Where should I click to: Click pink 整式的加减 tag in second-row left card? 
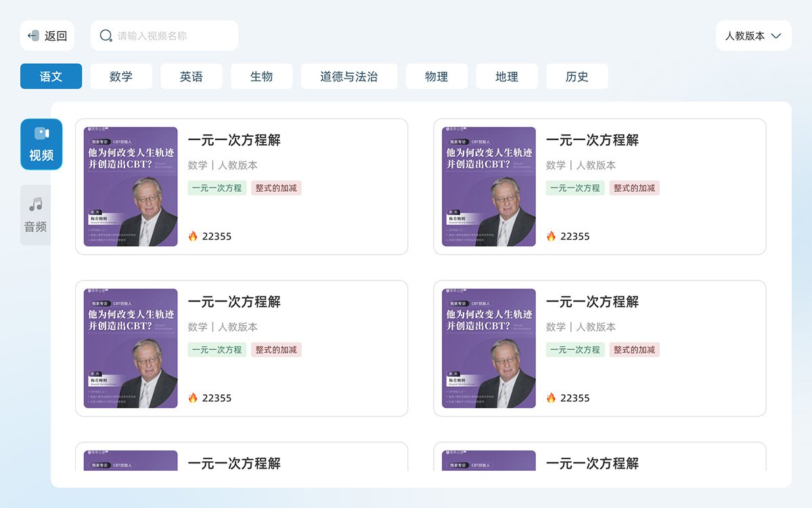click(x=276, y=350)
